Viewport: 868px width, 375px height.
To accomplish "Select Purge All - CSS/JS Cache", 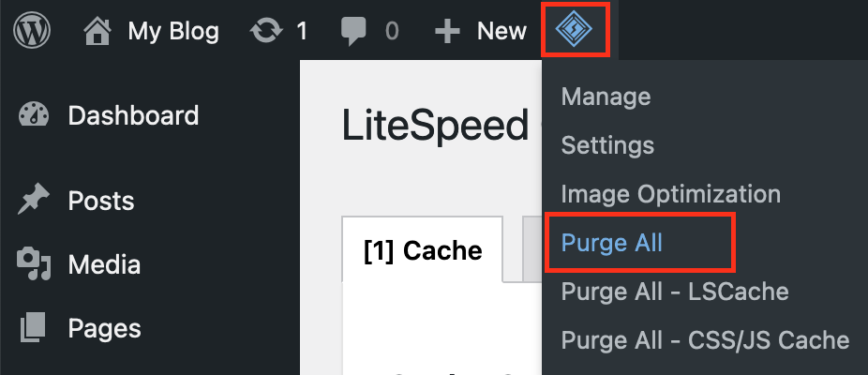I will pyautogui.click(x=705, y=340).
